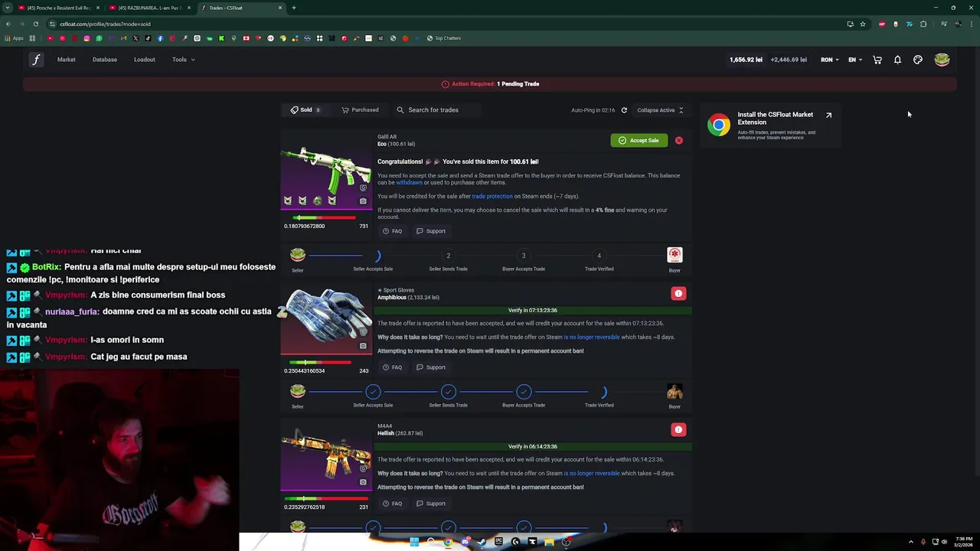The width and height of the screenshot is (980, 551).
Task: Open Windows Start button on taskbar
Action: 414,542
